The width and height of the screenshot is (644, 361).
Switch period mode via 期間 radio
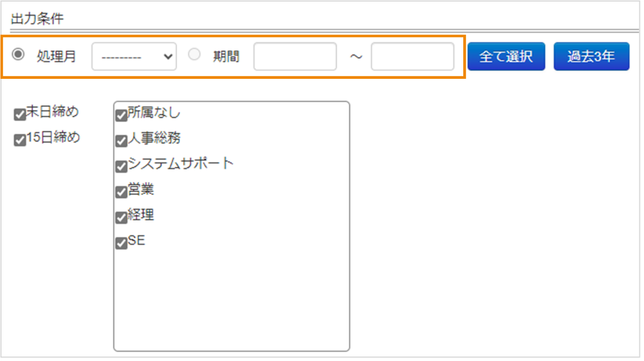click(194, 55)
